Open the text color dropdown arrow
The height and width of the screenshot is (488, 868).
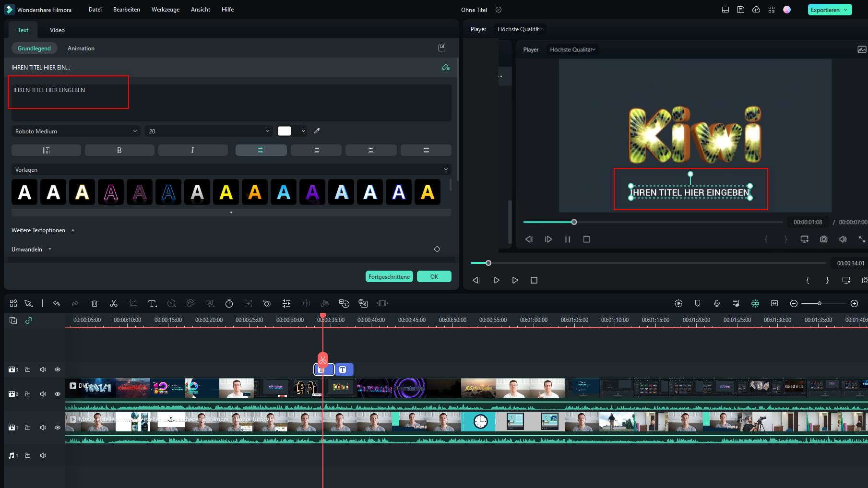[303, 131]
